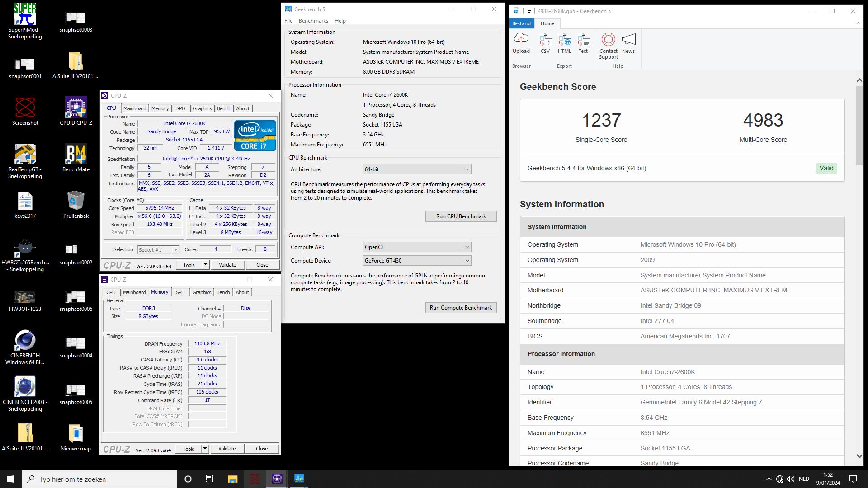Click scrollbar down arrow in results window
The height and width of the screenshot is (488, 868).
point(859,456)
